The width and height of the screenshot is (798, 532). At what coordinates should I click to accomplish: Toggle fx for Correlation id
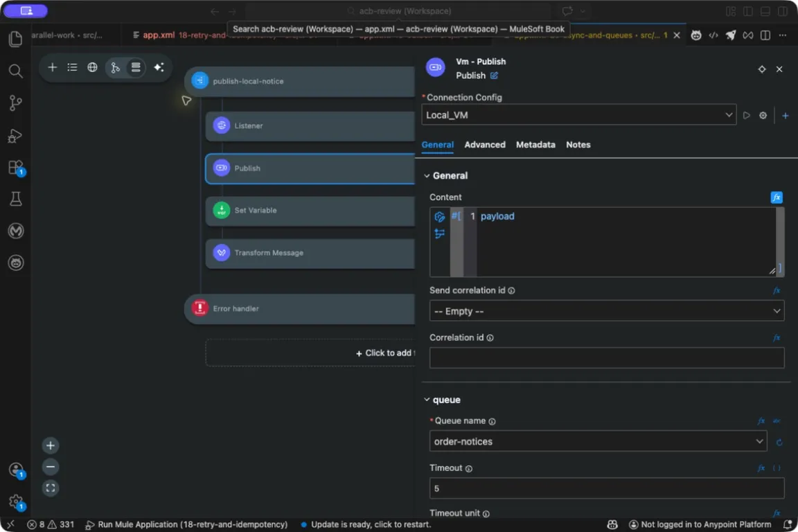click(777, 338)
